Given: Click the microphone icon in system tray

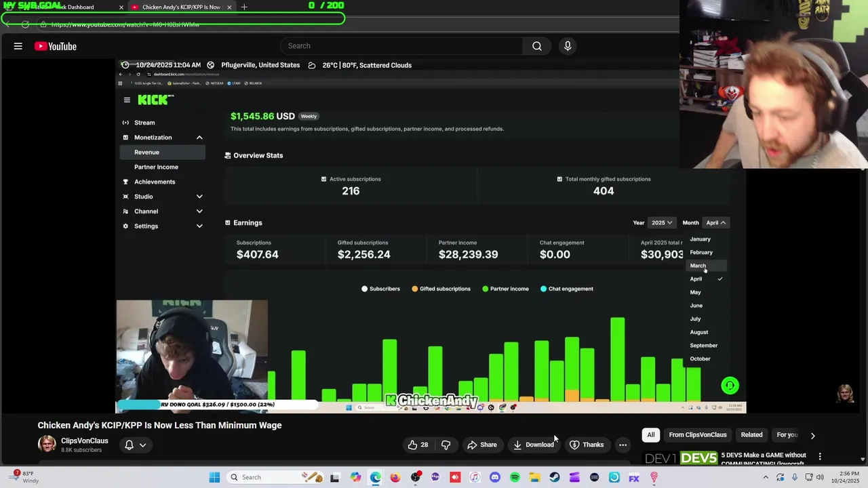Looking at the screenshot, I should pyautogui.click(x=795, y=477).
